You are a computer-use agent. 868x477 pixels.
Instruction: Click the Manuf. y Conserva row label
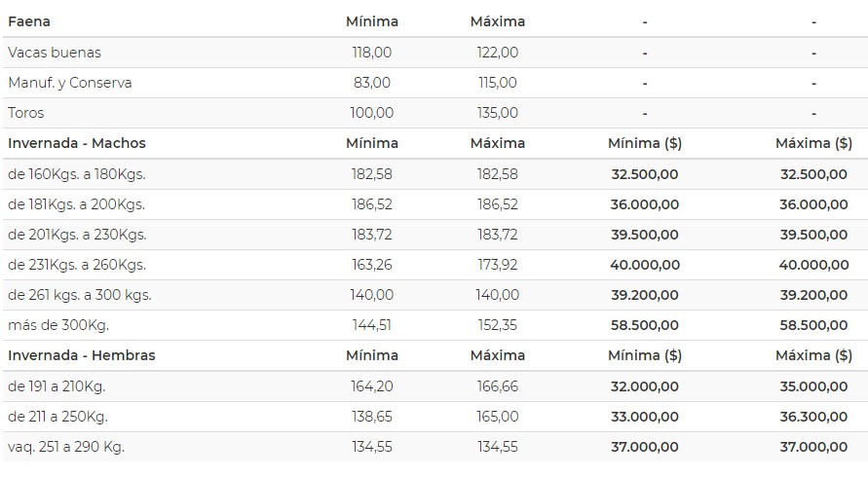click(70, 83)
